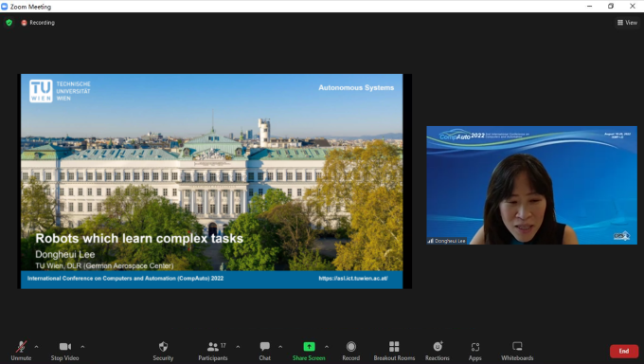
Task: Click 'Autonomous Systems' text on slide
Action: click(356, 87)
